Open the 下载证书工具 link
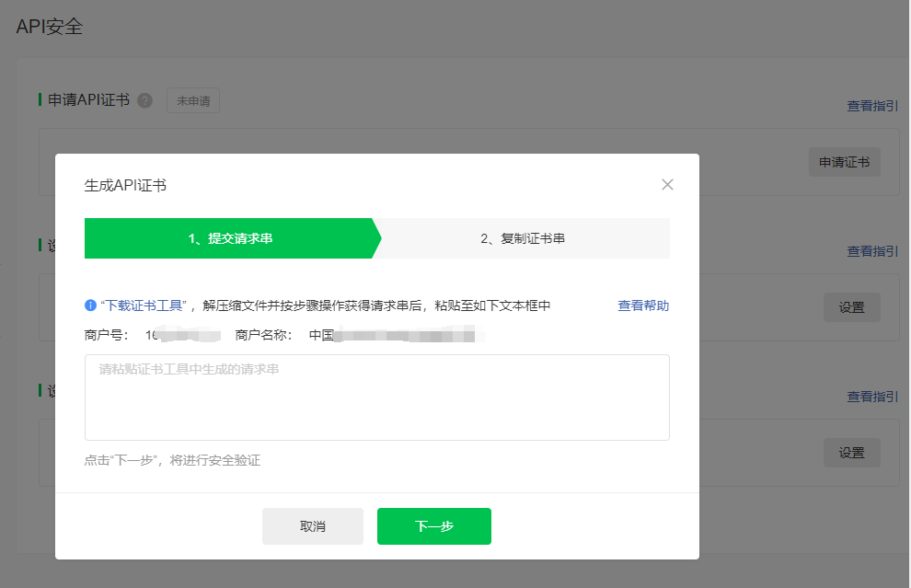 [x=144, y=306]
